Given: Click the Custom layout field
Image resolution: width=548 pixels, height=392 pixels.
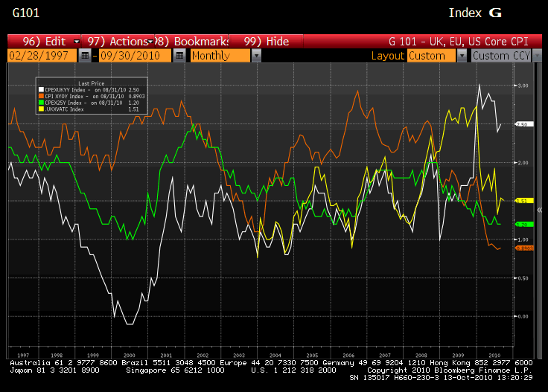Looking at the screenshot, I should click(431, 56).
